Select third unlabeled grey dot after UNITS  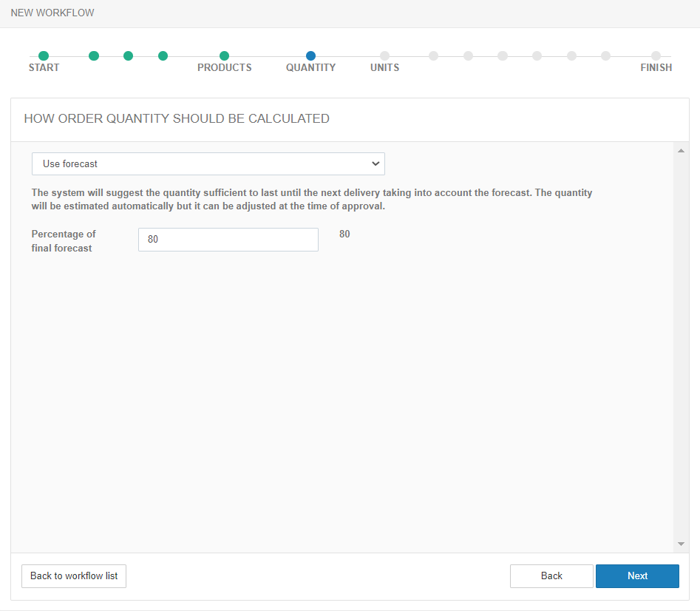(503, 56)
